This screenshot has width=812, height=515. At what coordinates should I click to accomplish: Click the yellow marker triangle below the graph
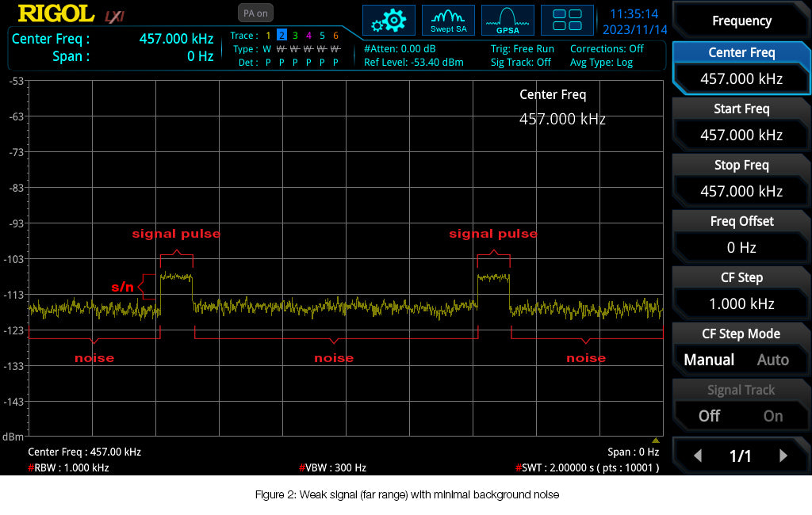[656, 440]
